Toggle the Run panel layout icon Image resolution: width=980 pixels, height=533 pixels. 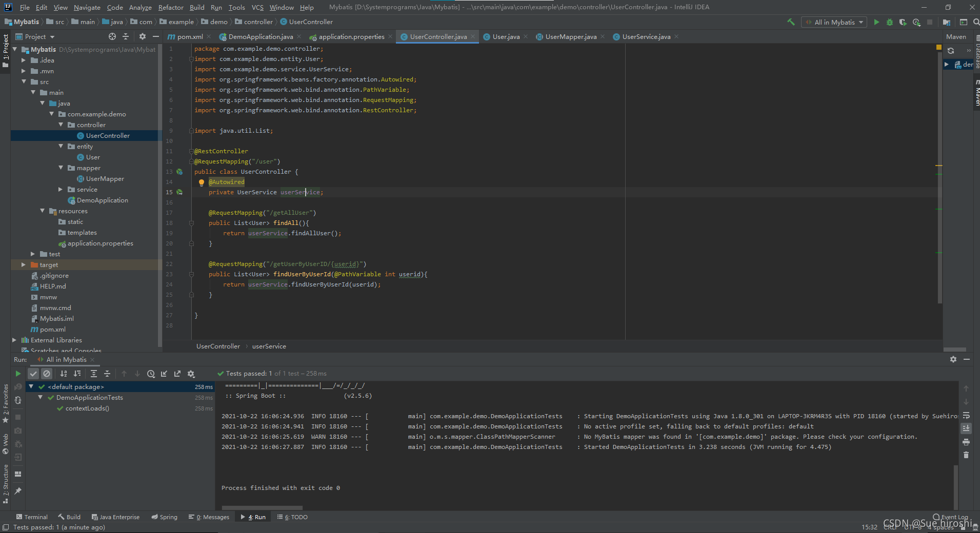(18, 474)
